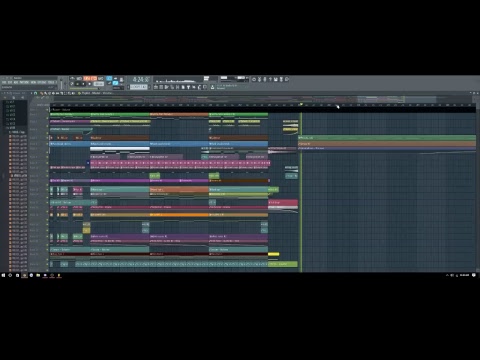Open the FILE menu
Screen dimensions: 480x360
click(x=4, y=82)
